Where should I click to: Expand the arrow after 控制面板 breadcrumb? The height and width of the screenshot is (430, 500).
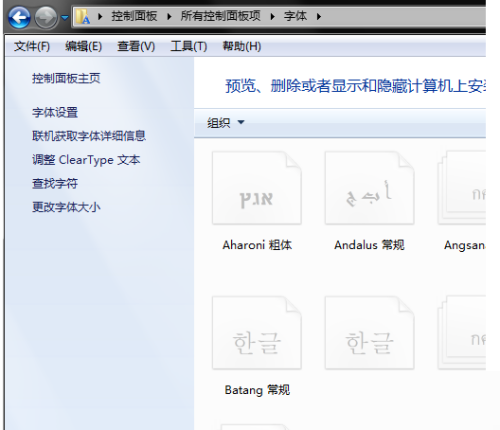tap(169, 16)
